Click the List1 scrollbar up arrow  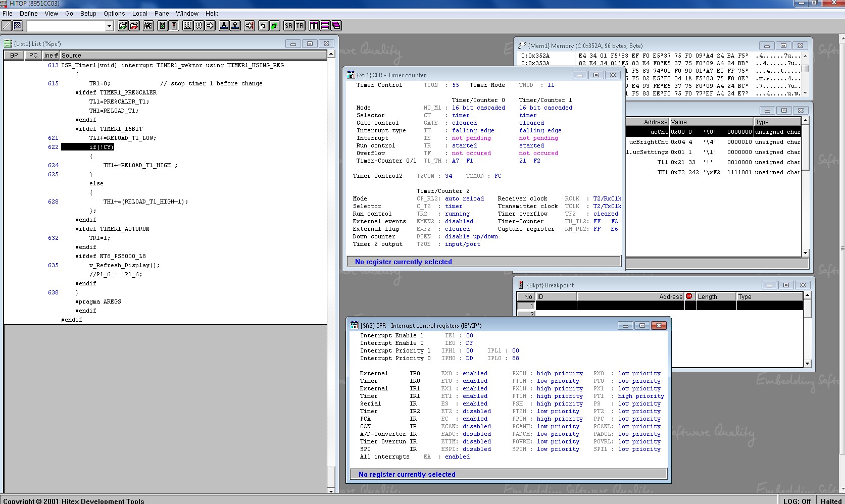331,54
